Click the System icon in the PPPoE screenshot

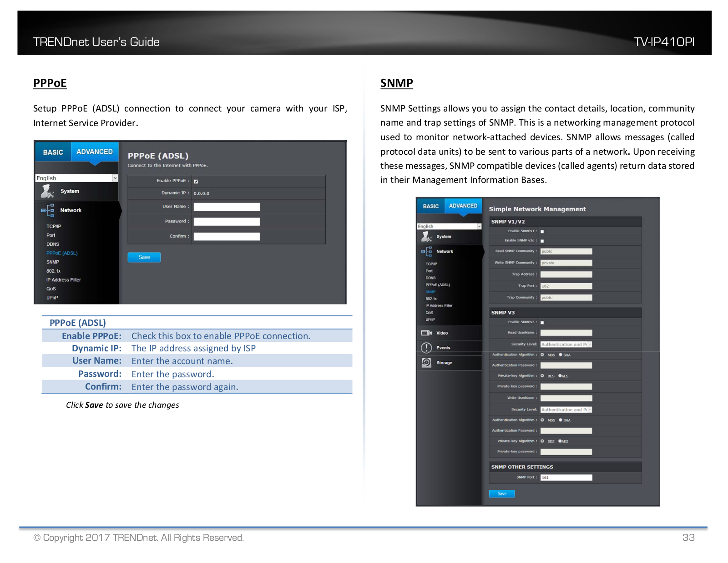(47, 192)
